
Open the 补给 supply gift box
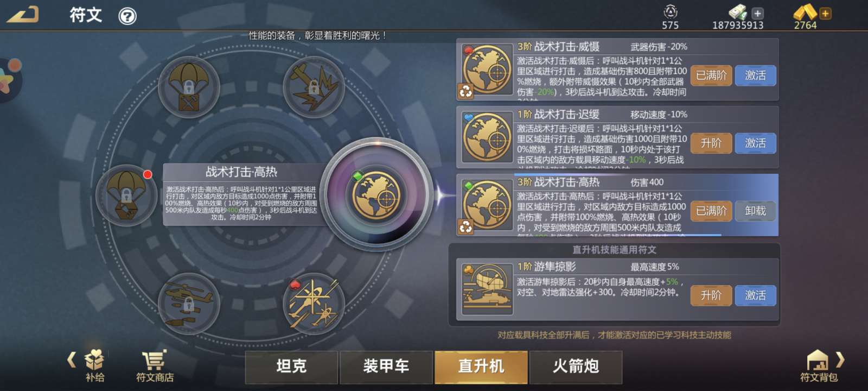tap(94, 365)
